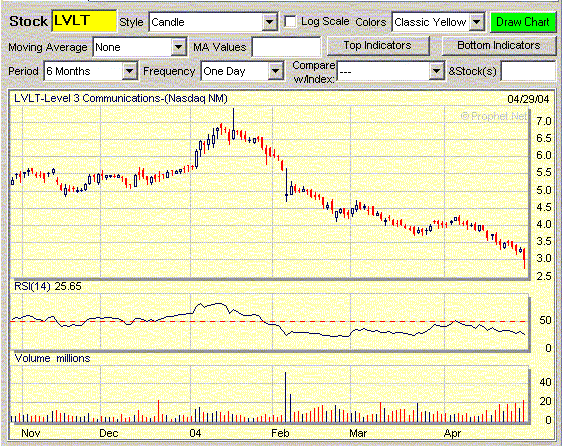Screen dimensions: 562x446
Task: Click the tall February volume spike bar
Action: pos(286,397)
